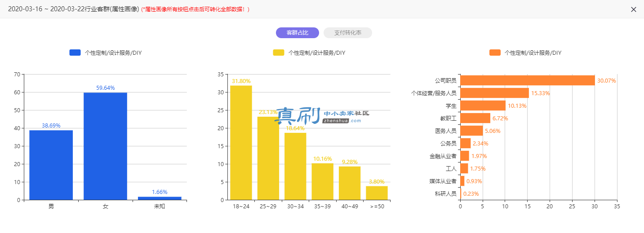Select the 个体经营/服务人员 bar
Screen dimensions: 644x233
pos(494,93)
